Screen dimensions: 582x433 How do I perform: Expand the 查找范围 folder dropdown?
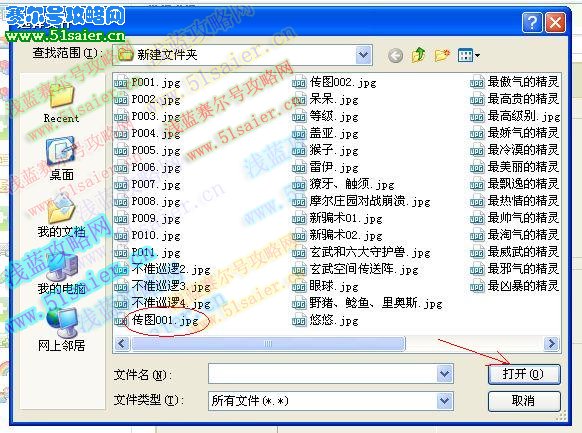tap(364, 55)
